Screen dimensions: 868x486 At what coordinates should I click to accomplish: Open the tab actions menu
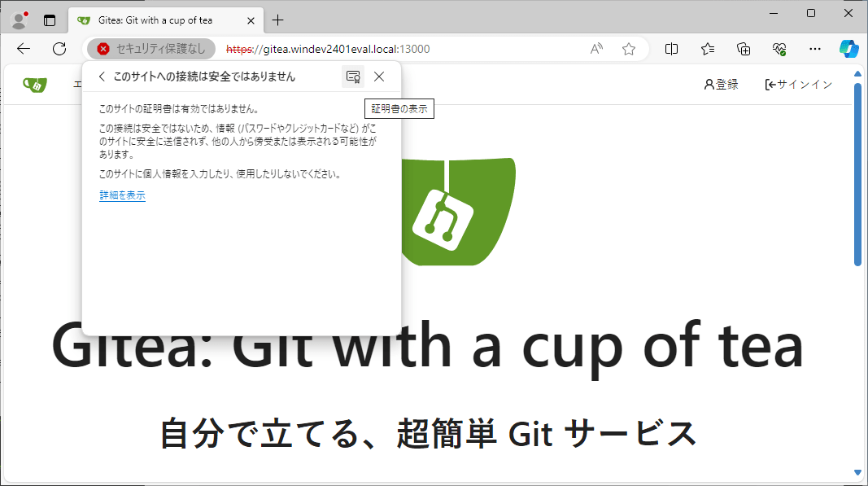point(50,20)
